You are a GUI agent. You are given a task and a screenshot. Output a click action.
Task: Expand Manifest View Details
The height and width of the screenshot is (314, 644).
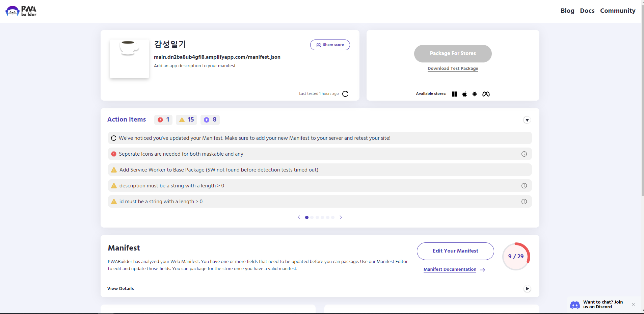pyautogui.click(x=527, y=289)
